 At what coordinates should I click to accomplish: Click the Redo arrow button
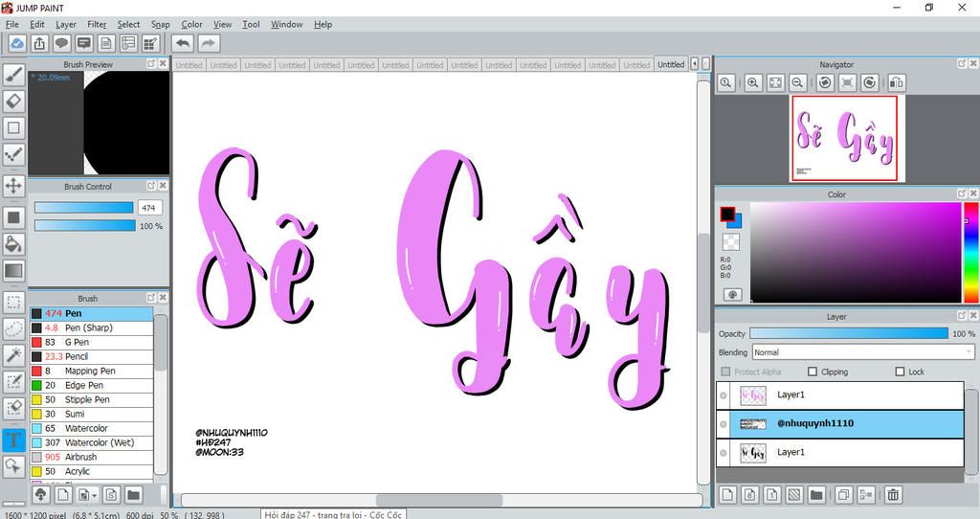pos(209,43)
